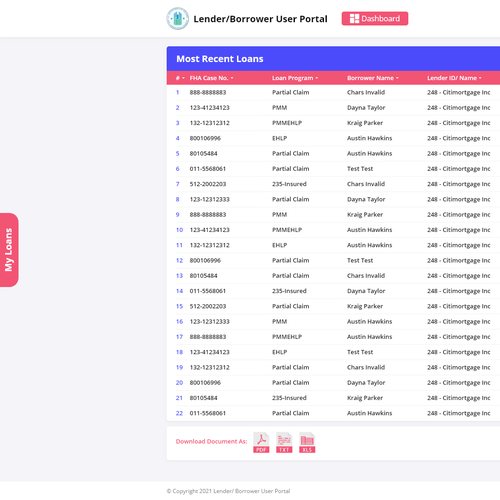Open loan row number 14 link
The image size is (500, 500).
179,291
